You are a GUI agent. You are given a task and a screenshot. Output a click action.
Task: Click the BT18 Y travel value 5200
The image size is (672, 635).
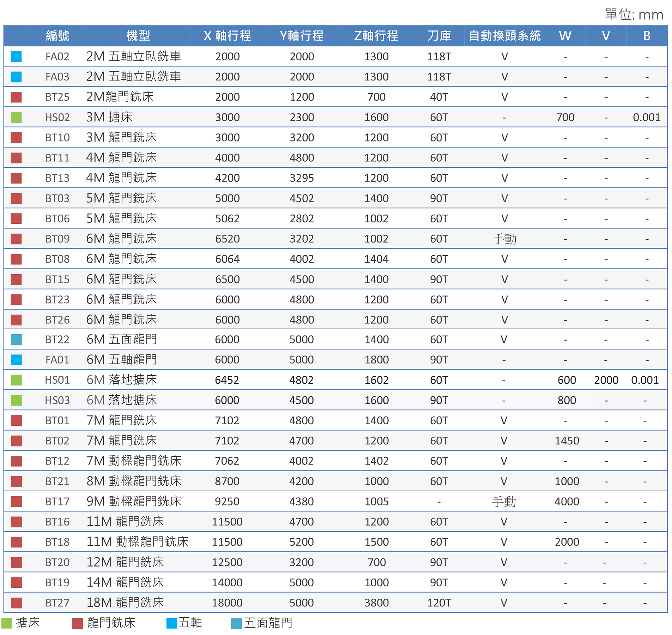pyautogui.click(x=302, y=542)
